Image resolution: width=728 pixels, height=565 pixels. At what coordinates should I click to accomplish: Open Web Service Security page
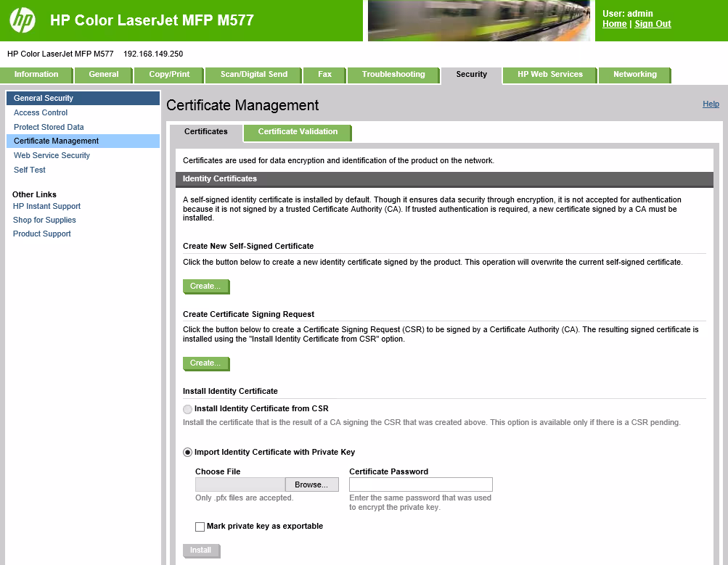click(52, 155)
